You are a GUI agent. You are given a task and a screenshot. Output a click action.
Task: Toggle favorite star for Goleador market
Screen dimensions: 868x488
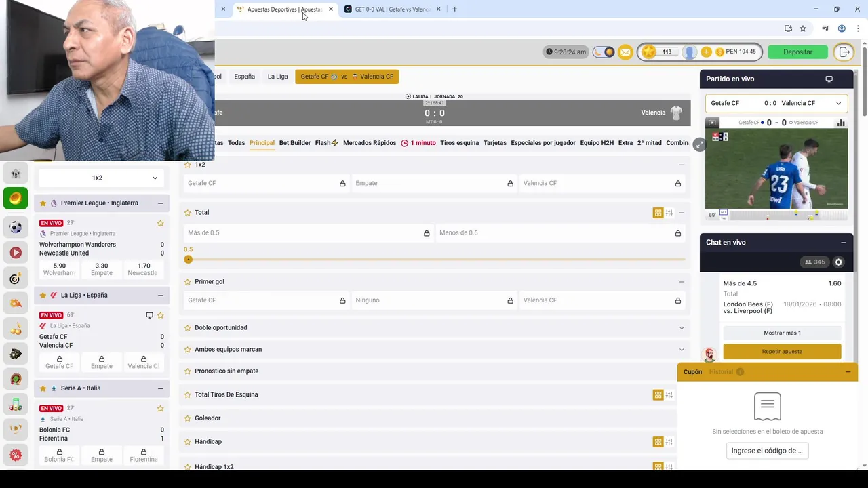(x=188, y=418)
